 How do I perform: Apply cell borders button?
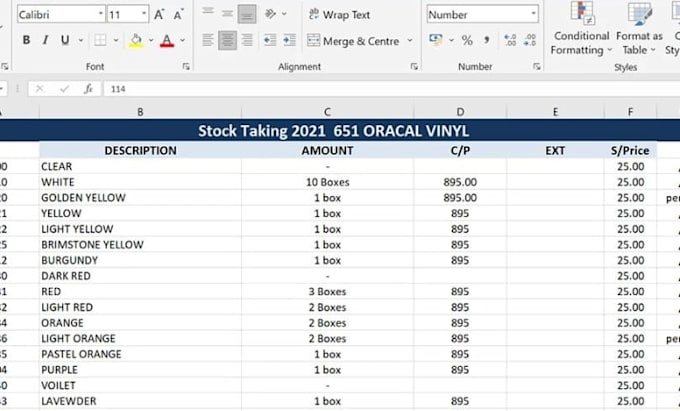pos(100,40)
